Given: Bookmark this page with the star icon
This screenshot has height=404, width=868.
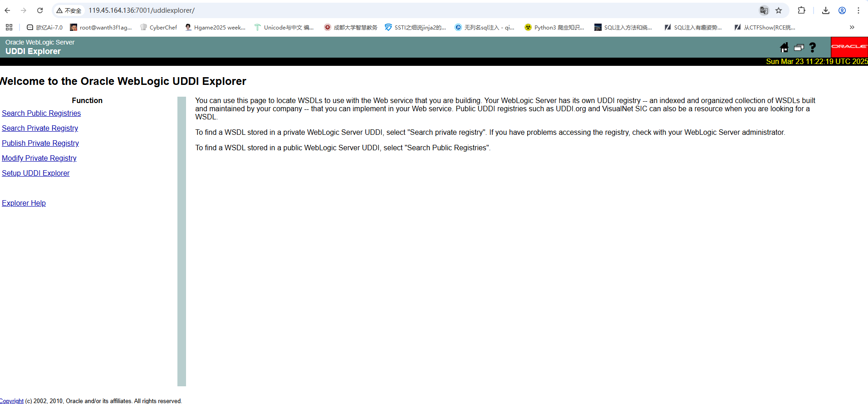Looking at the screenshot, I should coord(779,10).
